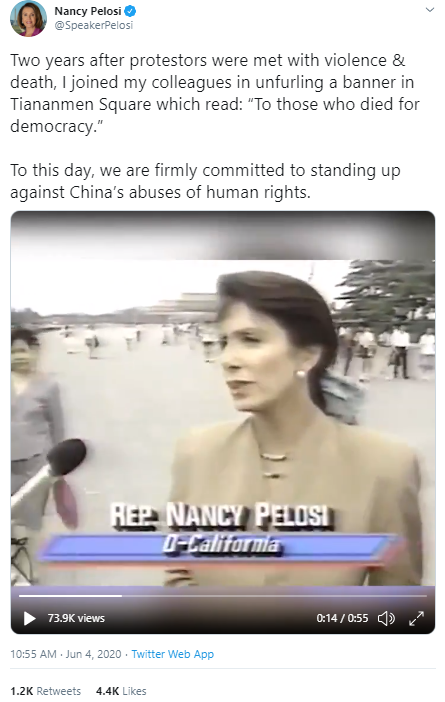Open Nancy Pelosi's profile avatar
445x702 pixels.
click(28, 19)
